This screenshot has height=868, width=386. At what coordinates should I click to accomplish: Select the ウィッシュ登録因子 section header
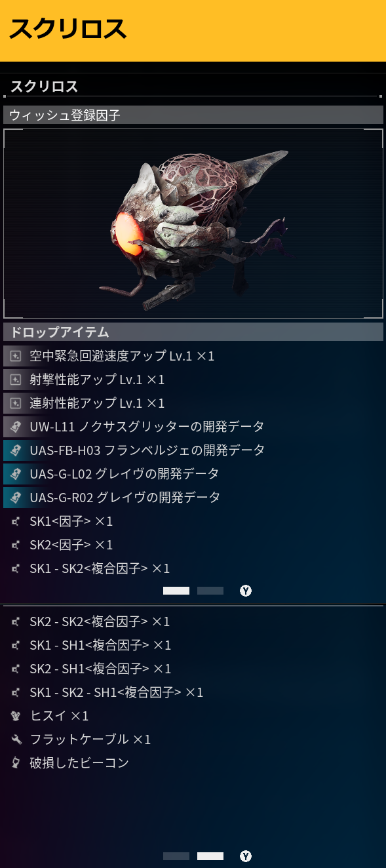[193, 115]
